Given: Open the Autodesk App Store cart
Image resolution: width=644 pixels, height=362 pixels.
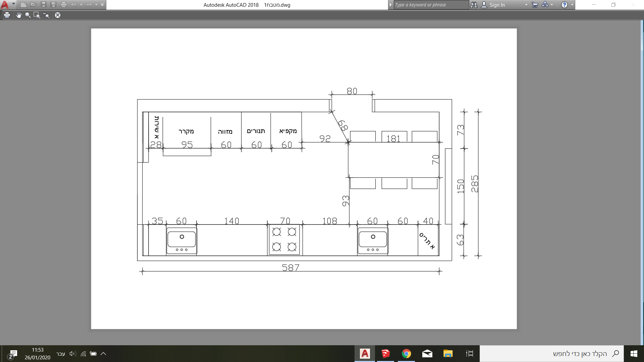Looking at the screenshot, I should [535, 5].
